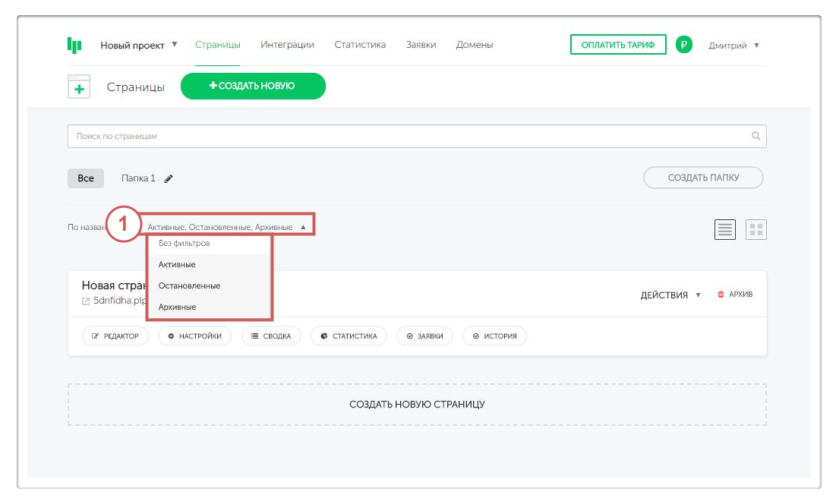Open the Действия dropdown

click(670, 295)
